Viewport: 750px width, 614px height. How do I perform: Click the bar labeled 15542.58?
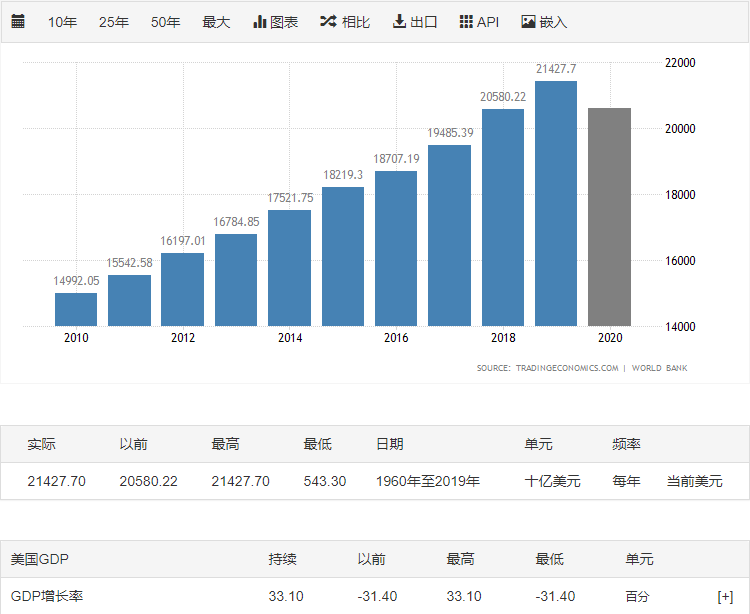(x=129, y=300)
